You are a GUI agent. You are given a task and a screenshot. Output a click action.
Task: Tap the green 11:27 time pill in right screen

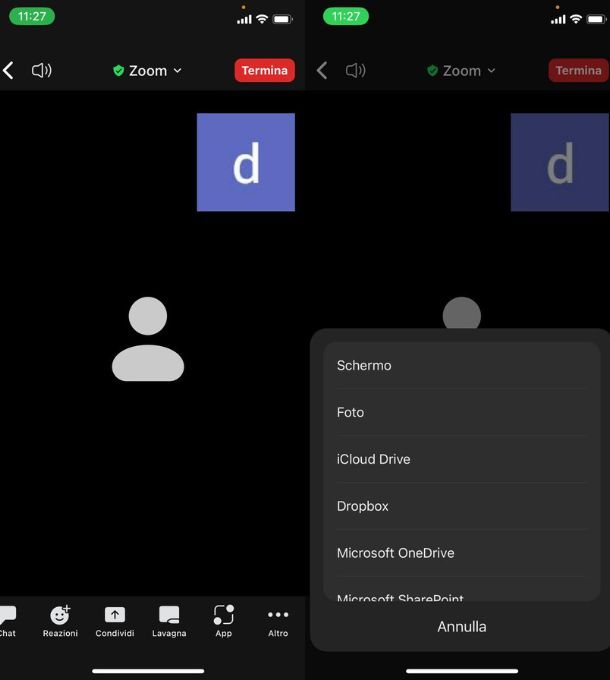pyautogui.click(x=346, y=16)
